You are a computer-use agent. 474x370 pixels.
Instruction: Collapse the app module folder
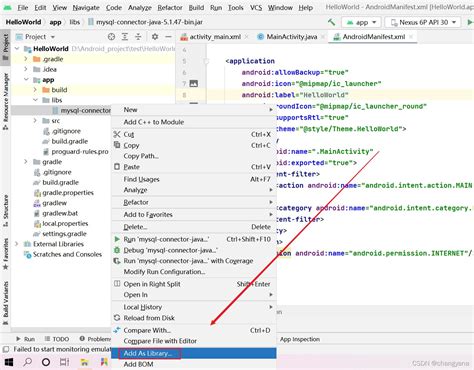tap(26, 80)
